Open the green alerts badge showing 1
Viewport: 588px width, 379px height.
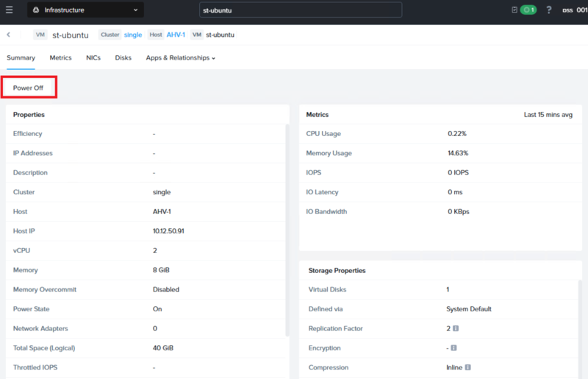pyautogui.click(x=528, y=10)
